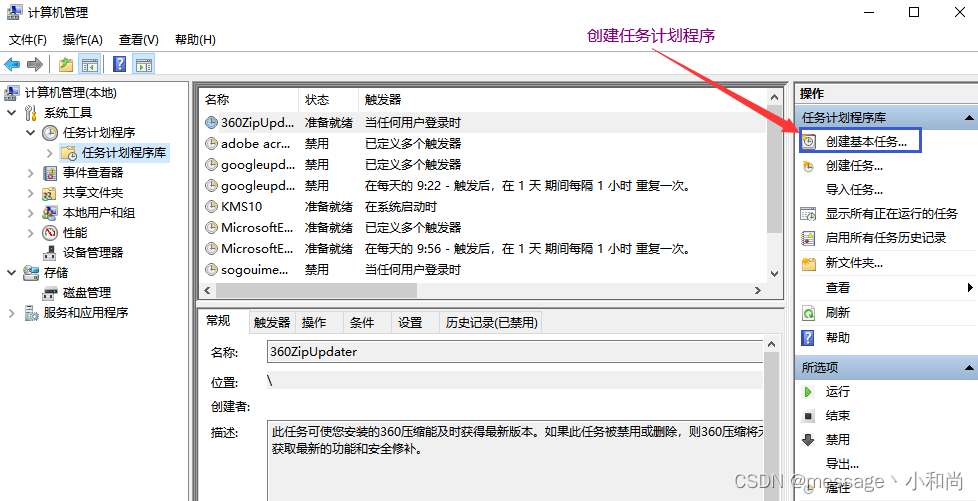Image resolution: width=978 pixels, height=501 pixels.
Task: Click the 新文件夹 folder icon
Action: click(x=808, y=263)
